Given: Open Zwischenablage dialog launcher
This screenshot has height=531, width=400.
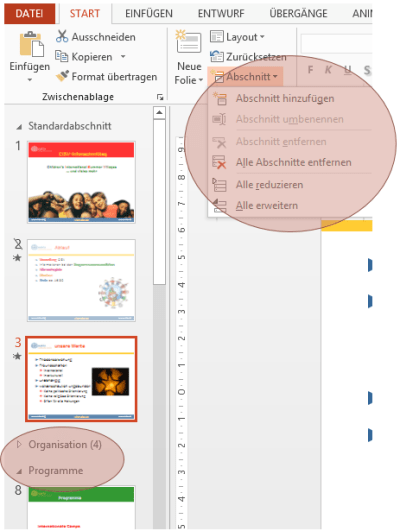Looking at the screenshot, I should 160,97.
